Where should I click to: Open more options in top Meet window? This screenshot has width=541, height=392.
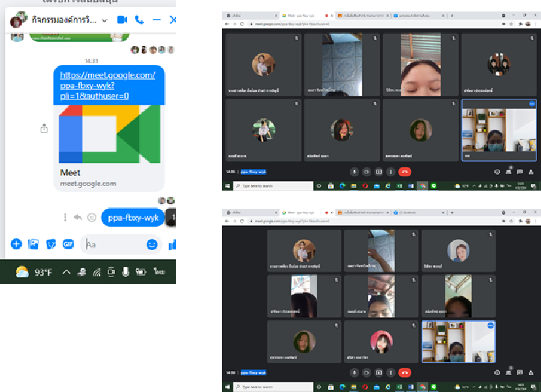[x=392, y=172]
